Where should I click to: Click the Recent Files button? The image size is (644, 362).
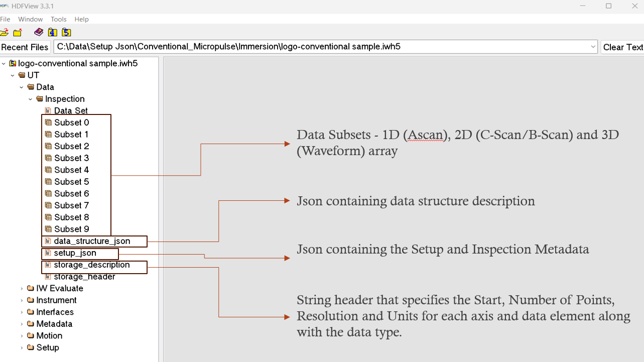point(25,47)
